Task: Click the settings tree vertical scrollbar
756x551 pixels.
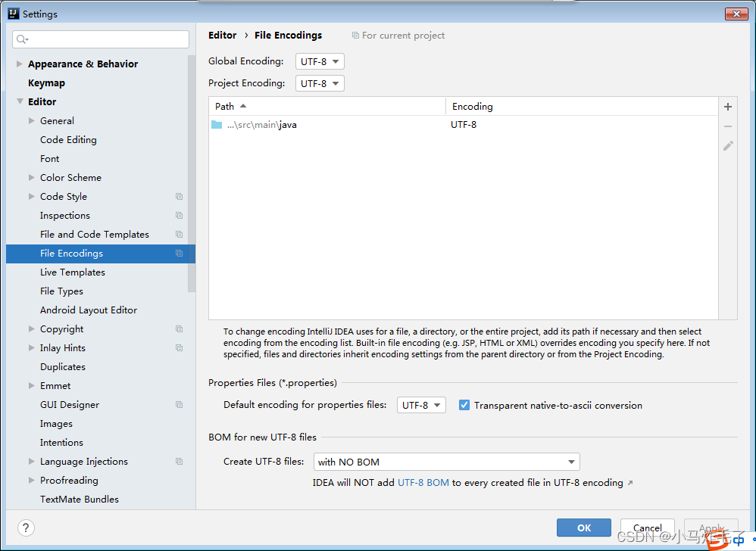Action: [192, 173]
